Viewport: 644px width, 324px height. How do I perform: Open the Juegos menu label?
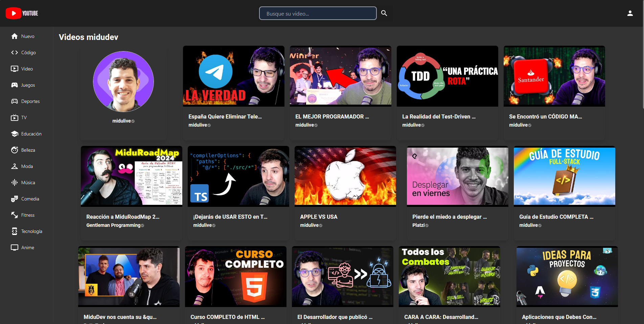point(28,85)
